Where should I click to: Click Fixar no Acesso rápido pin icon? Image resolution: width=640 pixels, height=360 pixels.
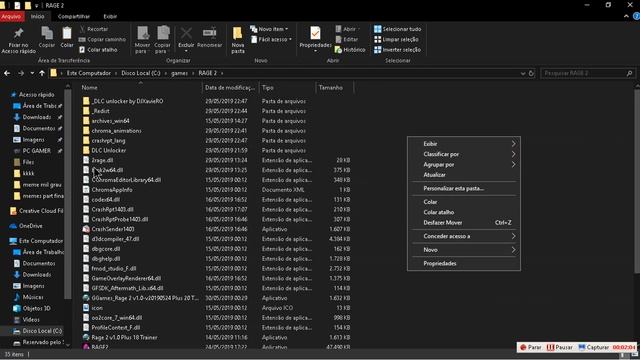(x=18, y=34)
